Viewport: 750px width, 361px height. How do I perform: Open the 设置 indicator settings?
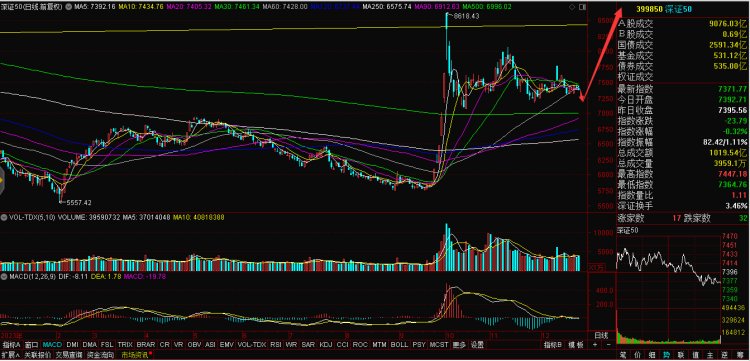tap(476, 345)
